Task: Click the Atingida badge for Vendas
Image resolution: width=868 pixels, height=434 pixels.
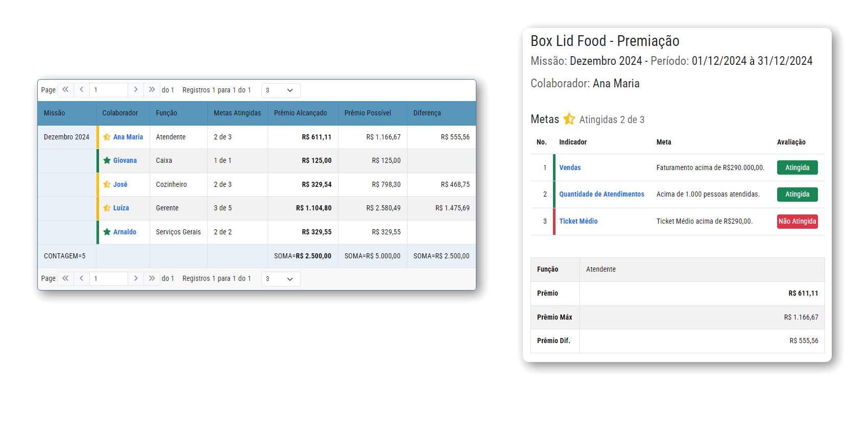Action: tap(797, 167)
